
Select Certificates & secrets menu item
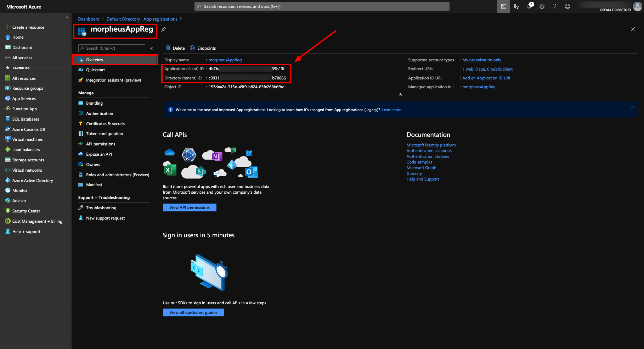coord(105,123)
